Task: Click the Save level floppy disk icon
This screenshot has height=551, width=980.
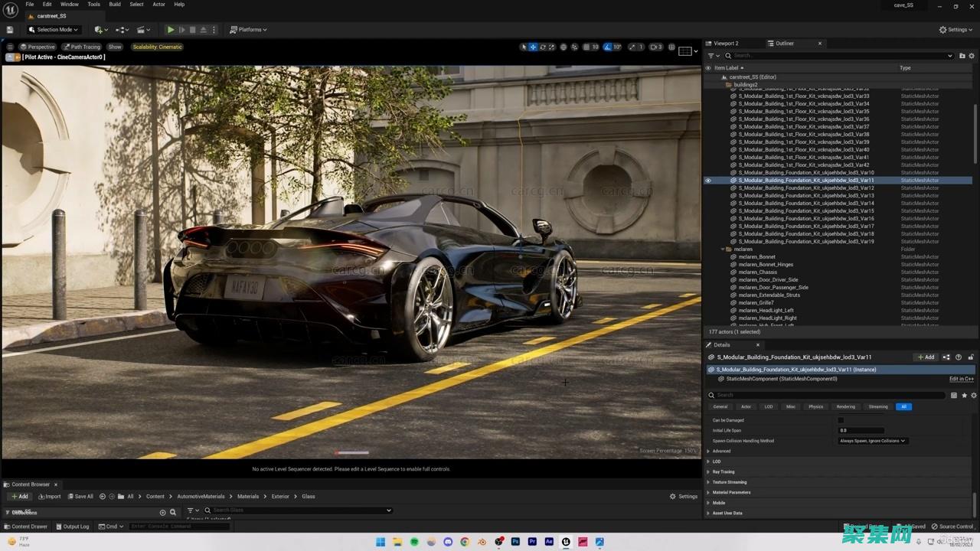Action: click(10, 30)
